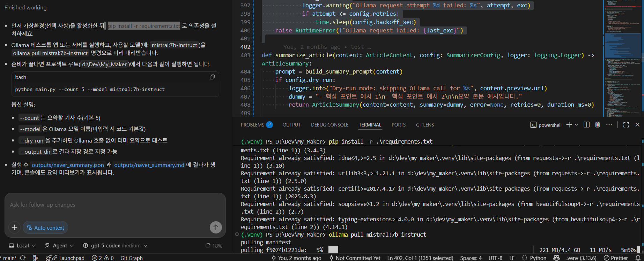Add context with the plus button

pos(14,228)
